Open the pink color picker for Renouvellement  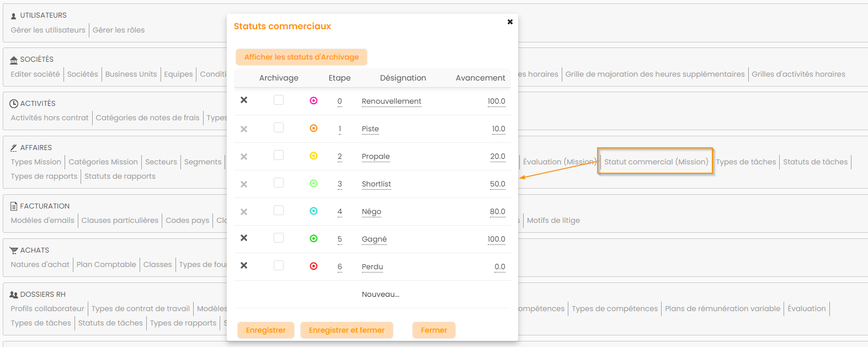tap(313, 101)
